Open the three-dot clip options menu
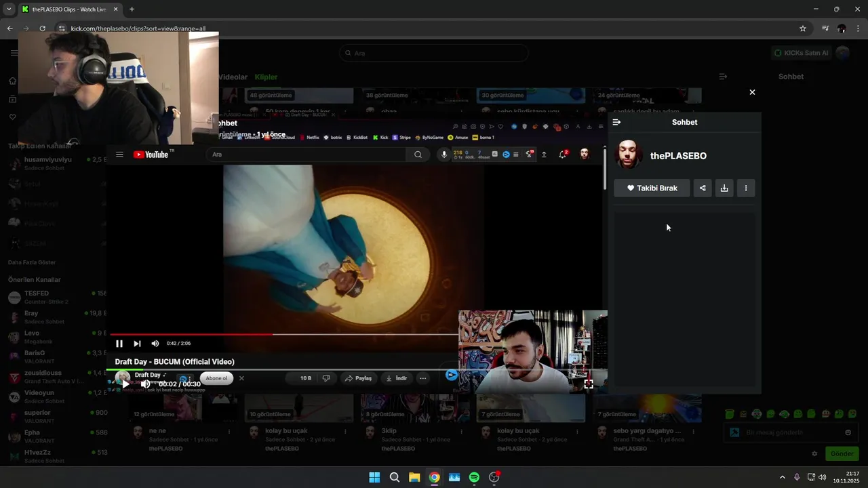The image size is (868, 488). (746, 188)
